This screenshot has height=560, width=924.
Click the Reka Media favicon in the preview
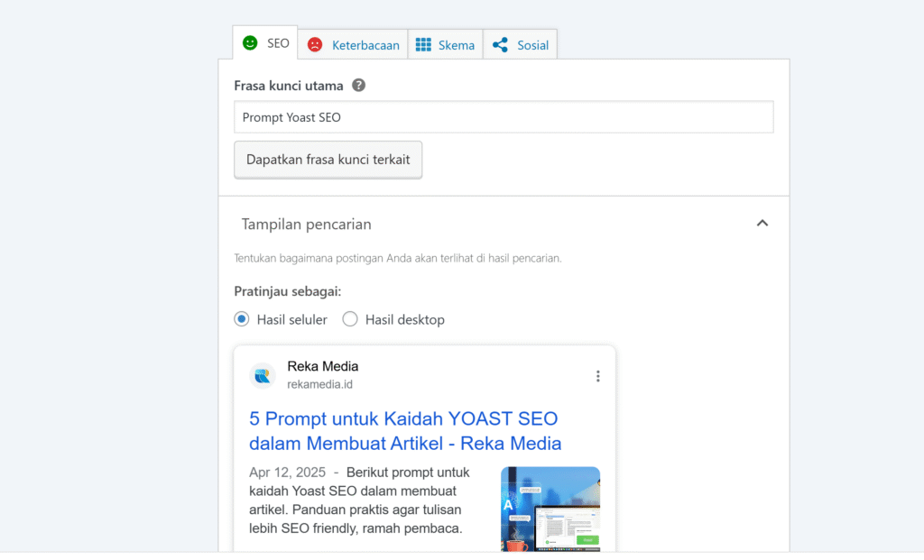tap(263, 376)
